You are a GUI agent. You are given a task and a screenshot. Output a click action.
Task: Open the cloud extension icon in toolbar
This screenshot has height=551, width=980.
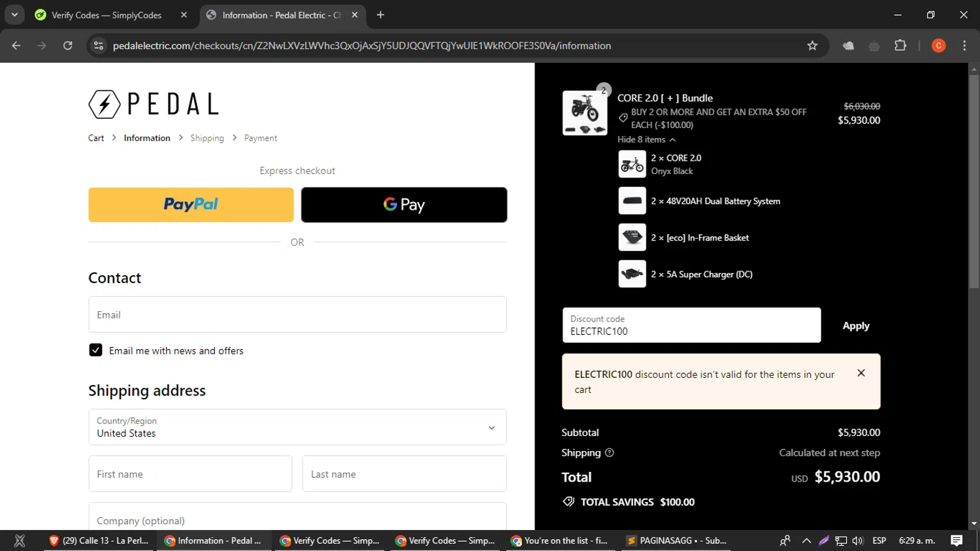(848, 46)
